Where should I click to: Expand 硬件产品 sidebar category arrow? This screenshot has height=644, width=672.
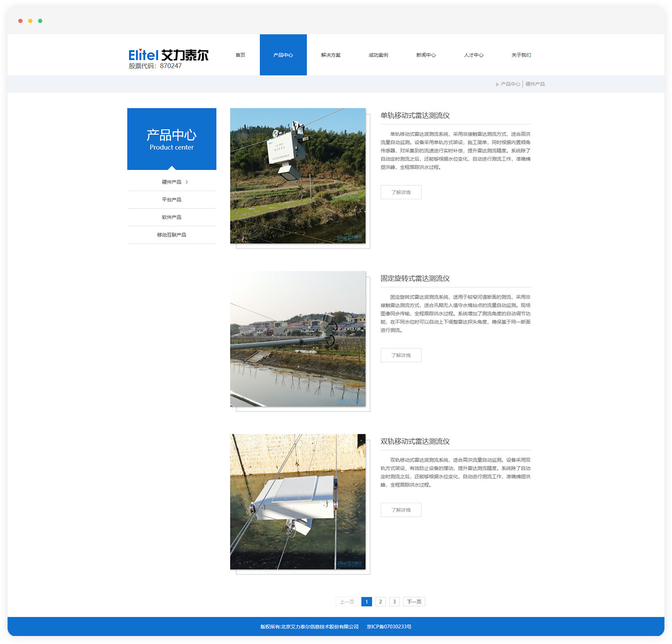click(x=186, y=182)
